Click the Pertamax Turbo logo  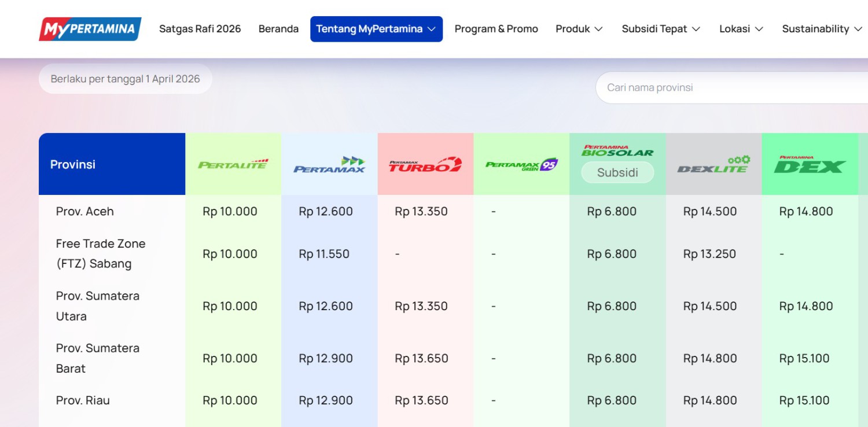click(x=425, y=164)
